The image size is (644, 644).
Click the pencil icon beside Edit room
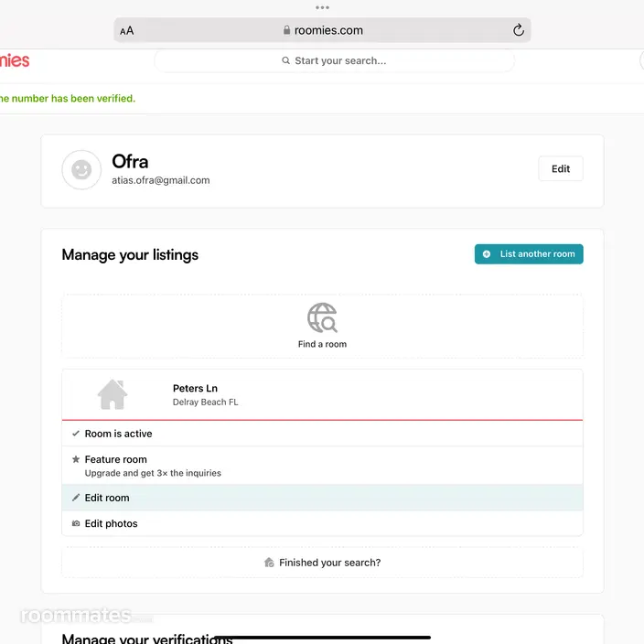tap(76, 498)
